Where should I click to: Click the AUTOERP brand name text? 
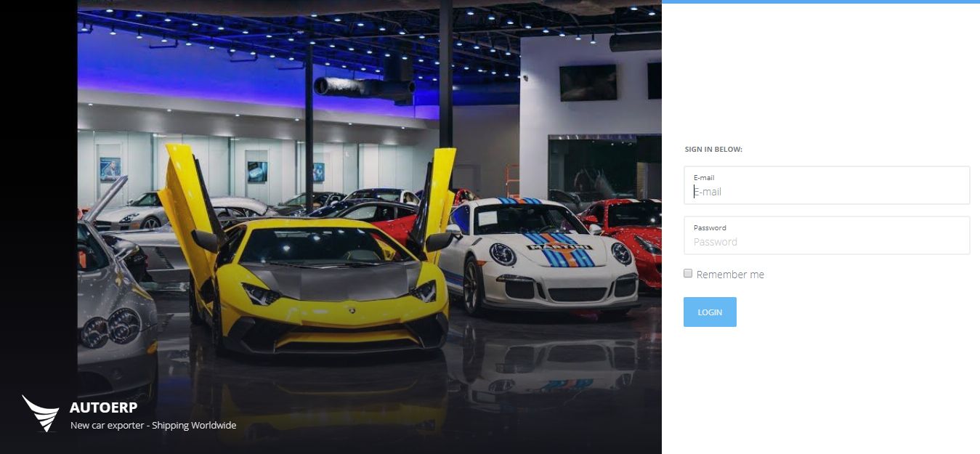click(103, 408)
